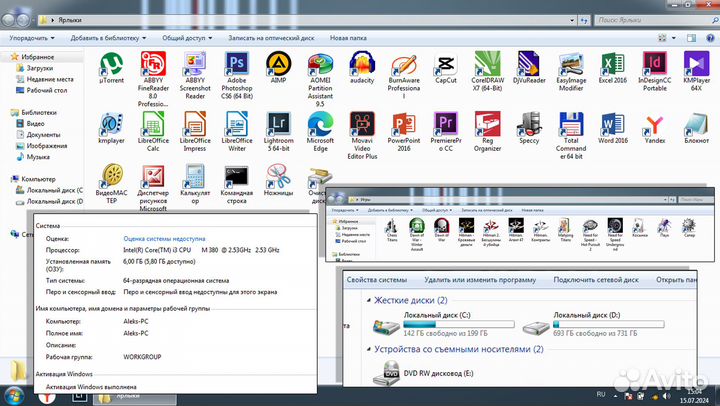Viewport: 720px width, 406px height.
Task: Select InDesignCC Portable icon
Action: (x=654, y=71)
